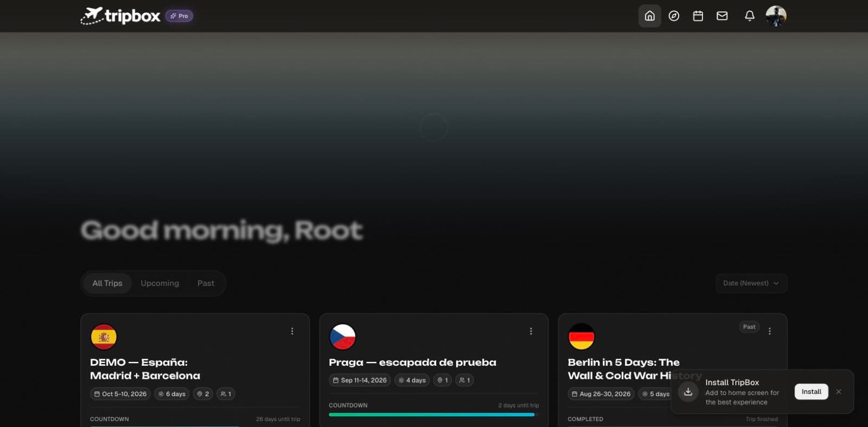Click the Past badge on Berlin card
Screen dimensions: 868x427
pyautogui.click(x=749, y=327)
